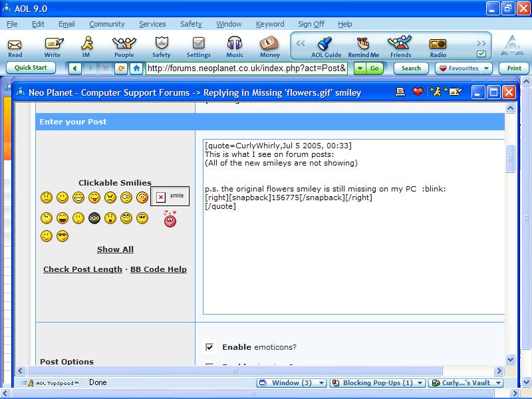The height and width of the screenshot is (399, 532).
Task: Go to the Home page icon
Action: (136, 68)
